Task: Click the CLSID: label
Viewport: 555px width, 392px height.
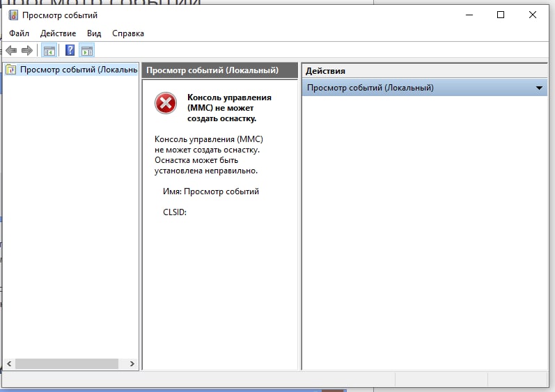Action: click(175, 212)
